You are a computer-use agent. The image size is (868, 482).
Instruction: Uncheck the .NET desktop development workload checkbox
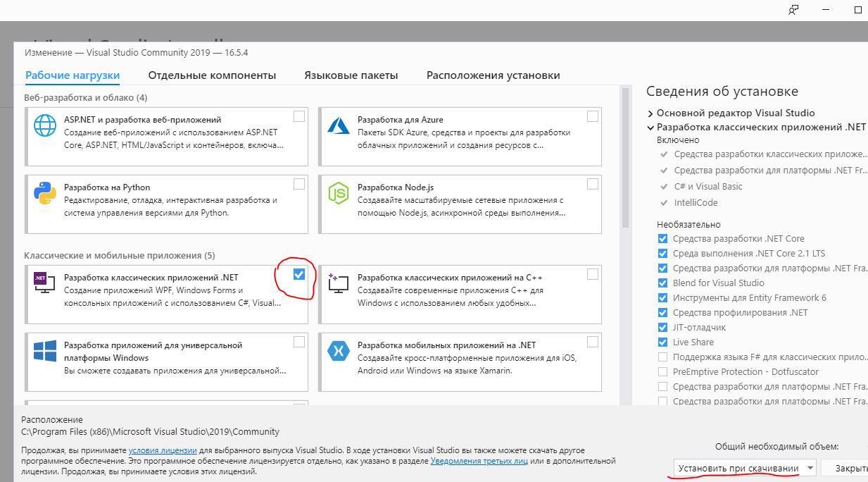[299, 274]
